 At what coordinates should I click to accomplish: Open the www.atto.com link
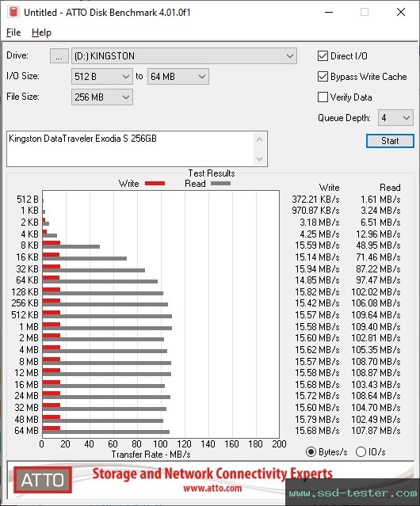click(x=212, y=488)
